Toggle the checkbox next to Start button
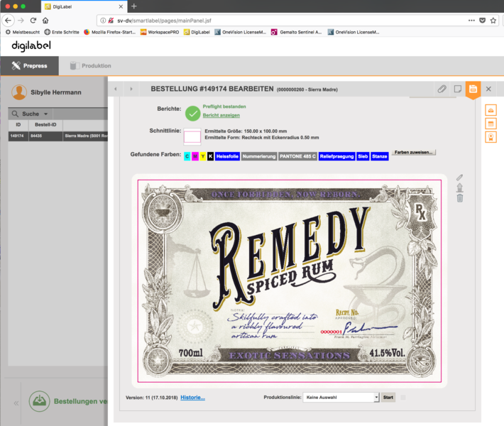This screenshot has height=426, width=504. pos(403,398)
